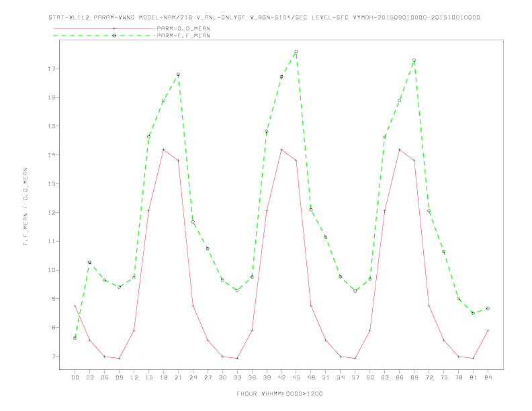Viewport: 532px width, 411px height.
Task: Click the x-axis tick label 00
Action: (75, 377)
